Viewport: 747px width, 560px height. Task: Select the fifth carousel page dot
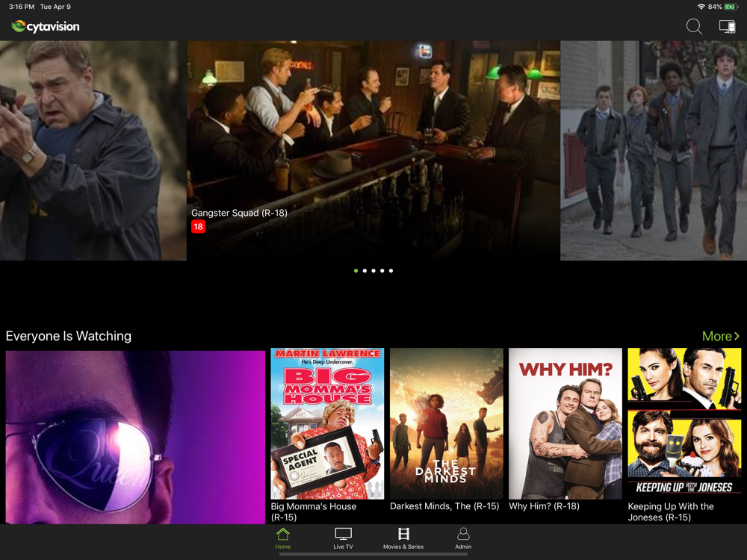click(x=391, y=270)
